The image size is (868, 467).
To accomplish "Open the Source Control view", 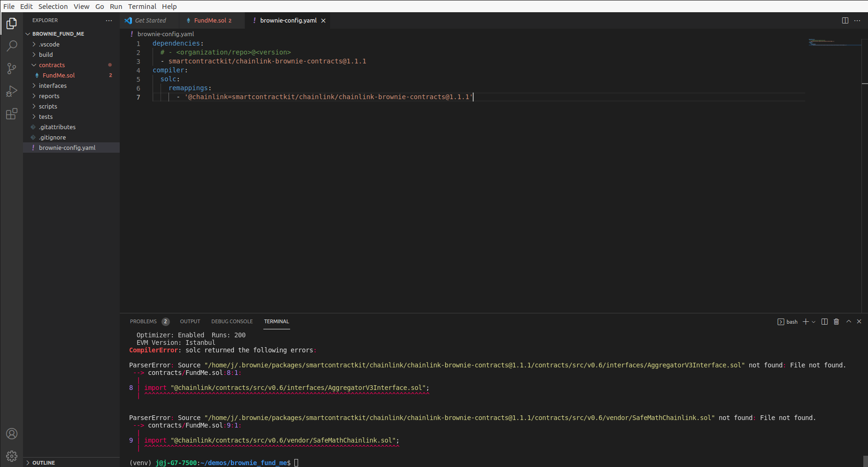I will pyautogui.click(x=12, y=69).
